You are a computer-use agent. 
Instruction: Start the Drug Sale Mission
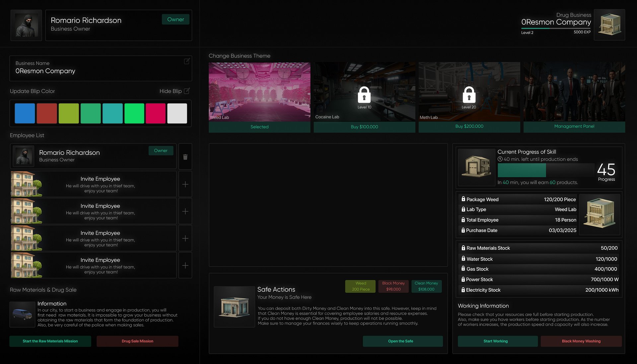click(x=137, y=341)
